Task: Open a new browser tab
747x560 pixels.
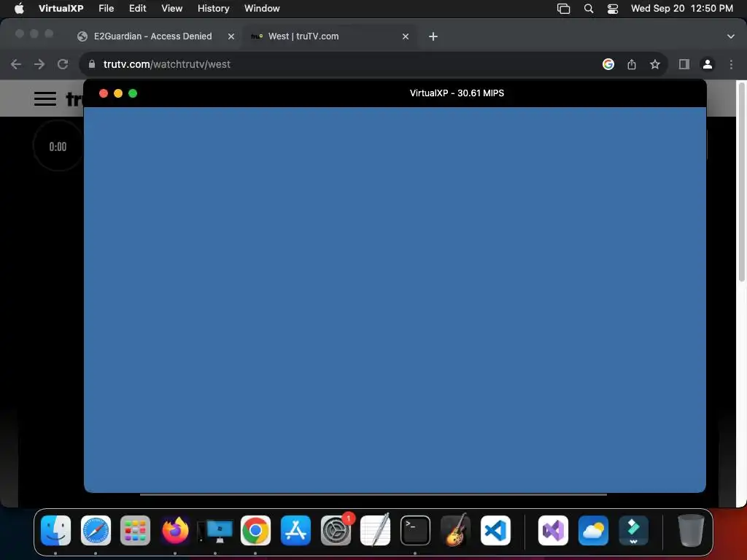Action: [433, 36]
